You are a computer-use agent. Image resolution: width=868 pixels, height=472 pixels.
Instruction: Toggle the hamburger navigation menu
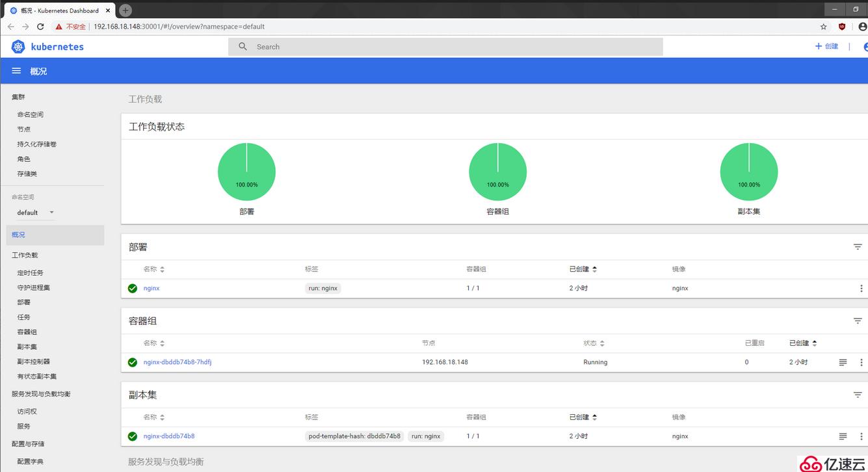coord(16,71)
